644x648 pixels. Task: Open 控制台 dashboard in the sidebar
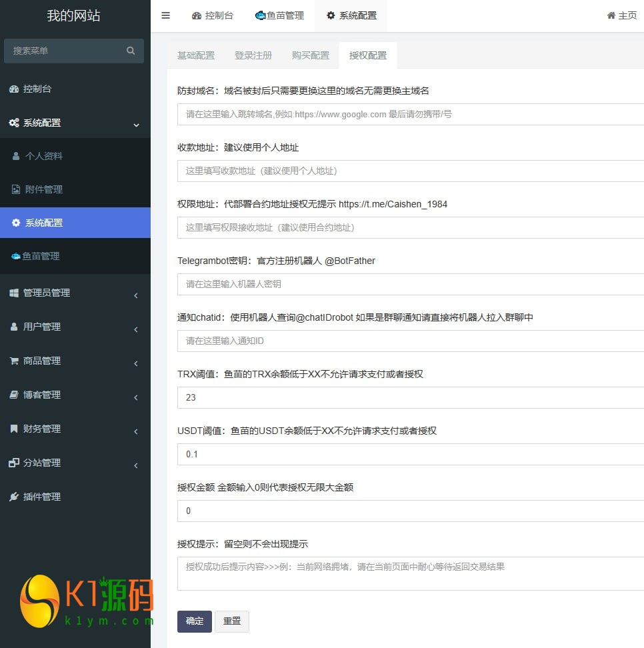click(x=37, y=89)
